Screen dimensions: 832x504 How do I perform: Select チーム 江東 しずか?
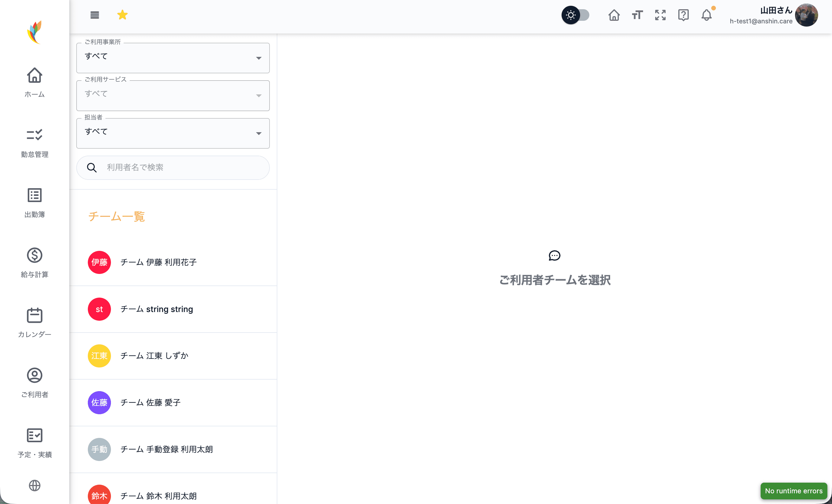tap(173, 356)
